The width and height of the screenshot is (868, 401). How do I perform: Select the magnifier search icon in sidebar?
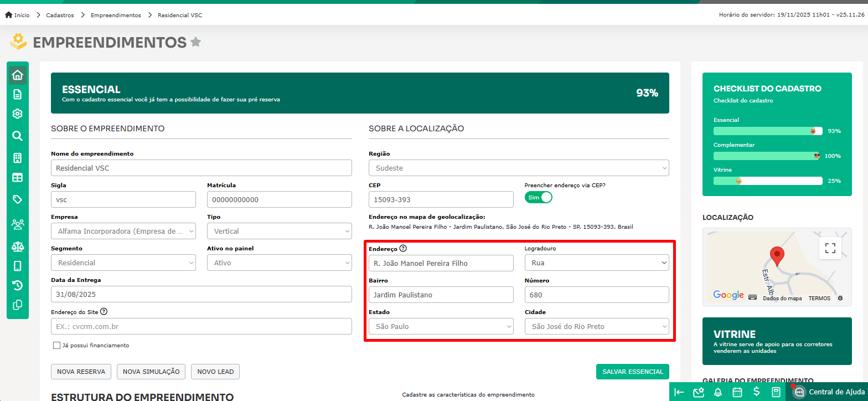tap(17, 136)
